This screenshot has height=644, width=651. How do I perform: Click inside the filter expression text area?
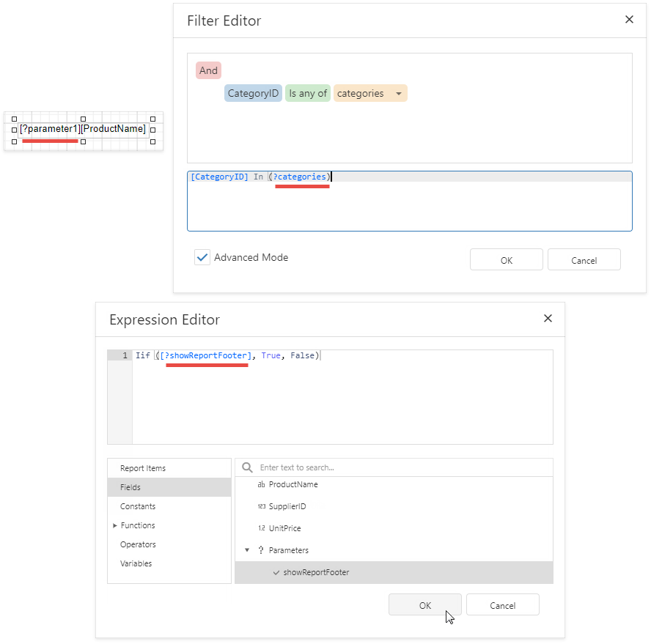click(x=410, y=201)
